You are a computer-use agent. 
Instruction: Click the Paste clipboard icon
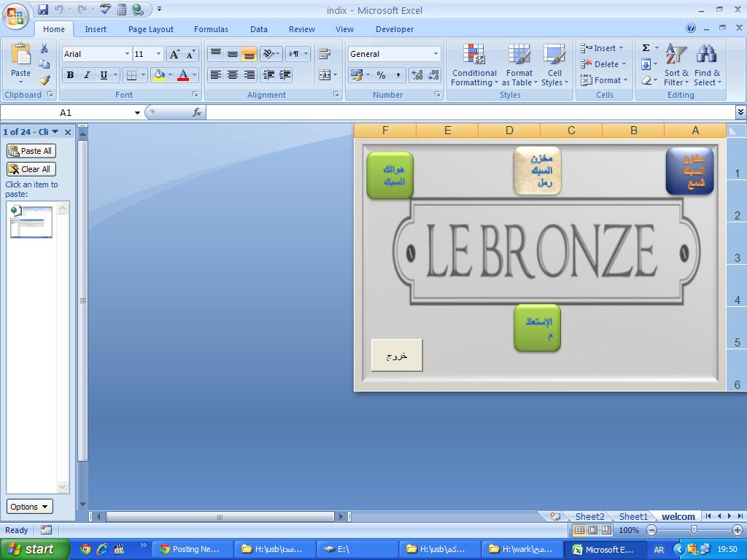[20, 54]
